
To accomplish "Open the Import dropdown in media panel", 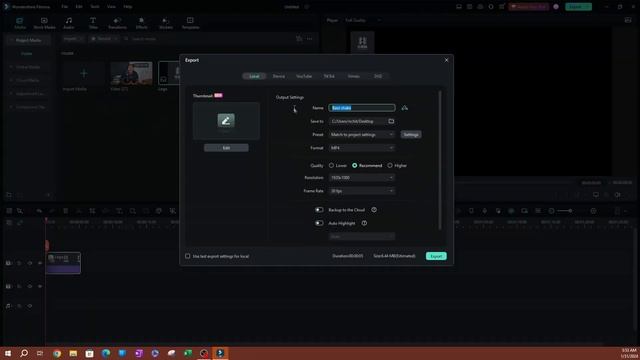I will tap(73, 39).
